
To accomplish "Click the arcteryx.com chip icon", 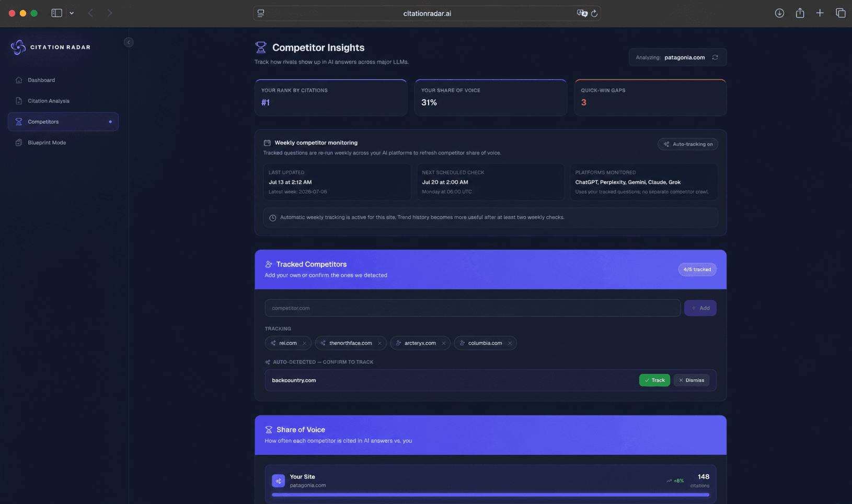I will [398, 343].
